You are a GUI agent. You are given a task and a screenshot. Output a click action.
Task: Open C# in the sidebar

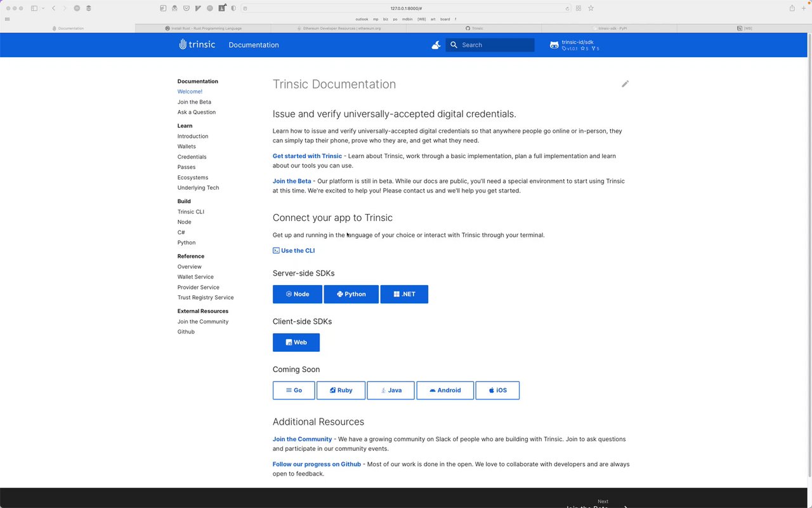(x=181, y=232)
